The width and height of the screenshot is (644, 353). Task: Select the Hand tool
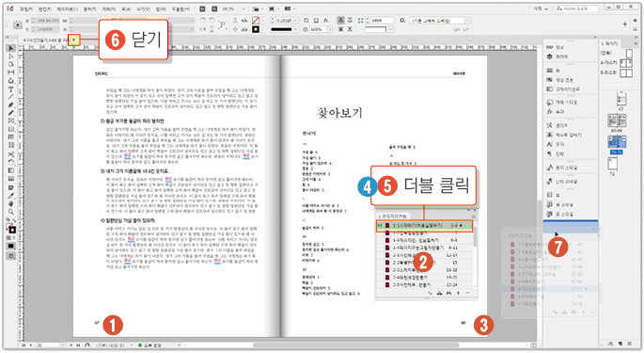11,204
